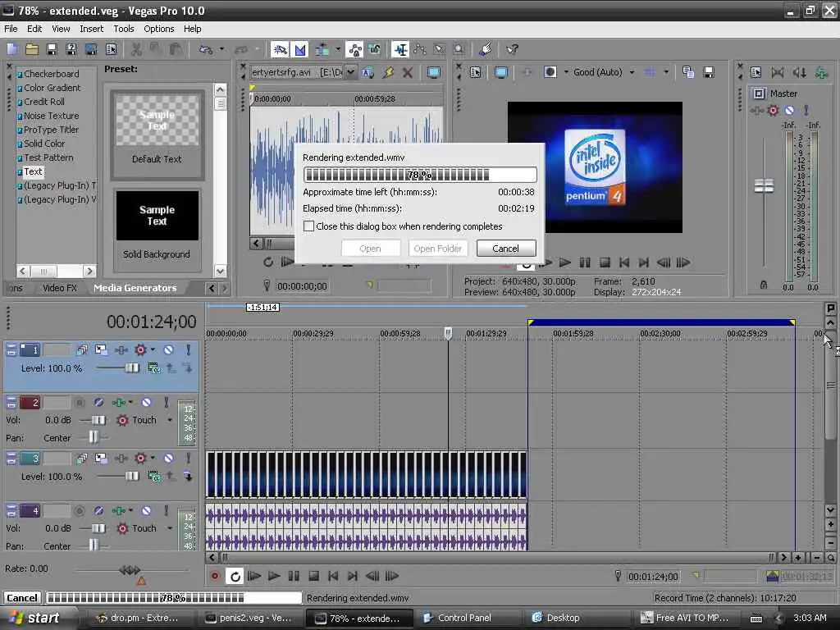
Task: Minimize track 1 height using header icon
Action: point(11,347)
